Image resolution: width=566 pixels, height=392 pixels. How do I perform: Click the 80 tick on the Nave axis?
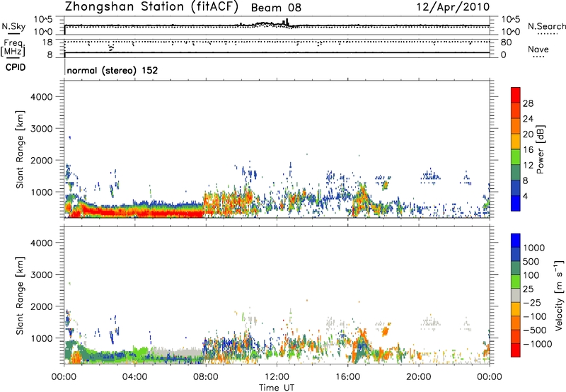[x=506, y=42]
